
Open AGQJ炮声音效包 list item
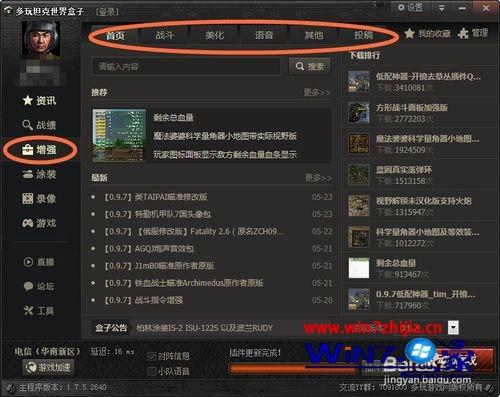149,249
